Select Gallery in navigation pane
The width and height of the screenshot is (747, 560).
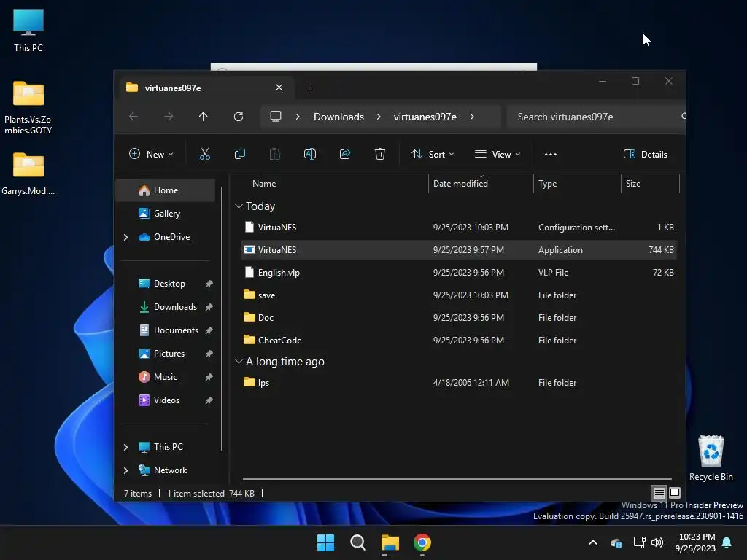click(166, 214)
